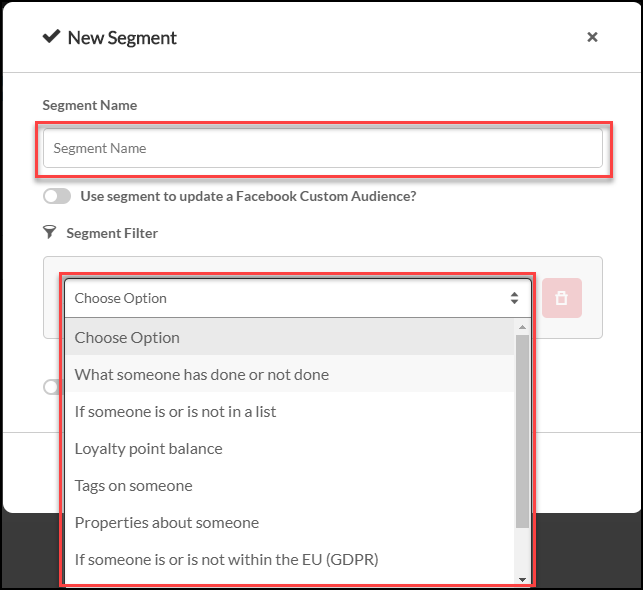The image size is (643, 590).
Task: Click dropdown list scrollbar down arrow
Action: (x=522, y=579)
